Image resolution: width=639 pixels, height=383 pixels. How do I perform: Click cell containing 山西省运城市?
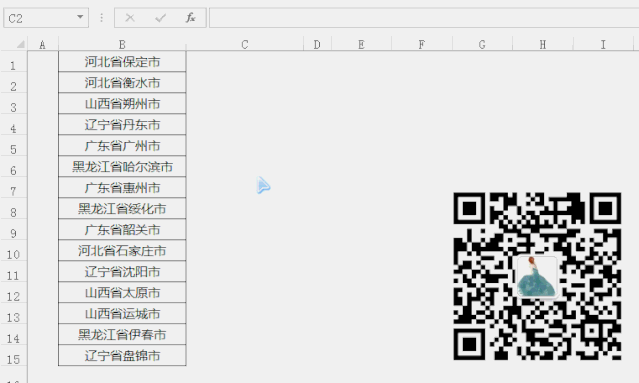coord(122,314)
